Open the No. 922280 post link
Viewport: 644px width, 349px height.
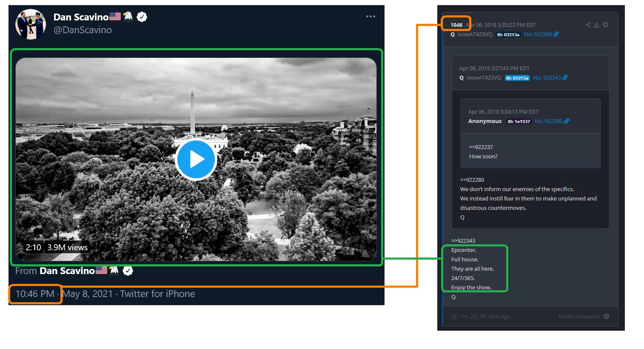click(549, 121)
